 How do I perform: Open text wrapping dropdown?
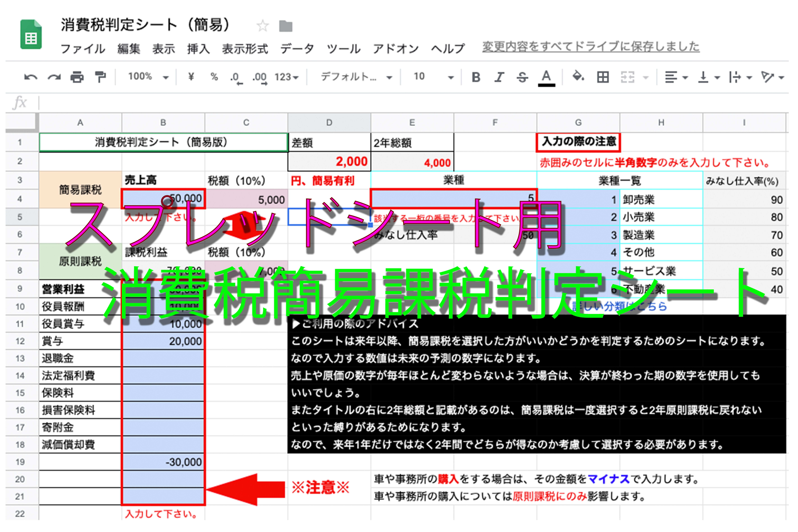(741, 77)
